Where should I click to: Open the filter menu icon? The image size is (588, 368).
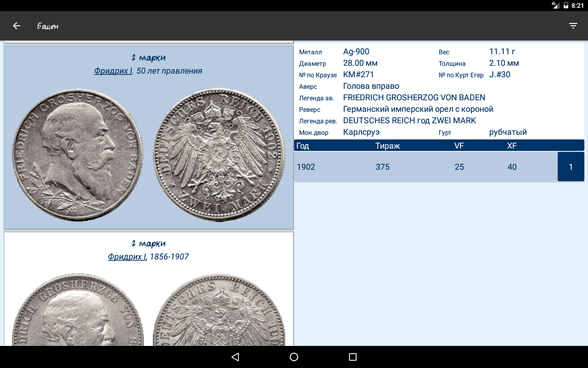[573, 26]
